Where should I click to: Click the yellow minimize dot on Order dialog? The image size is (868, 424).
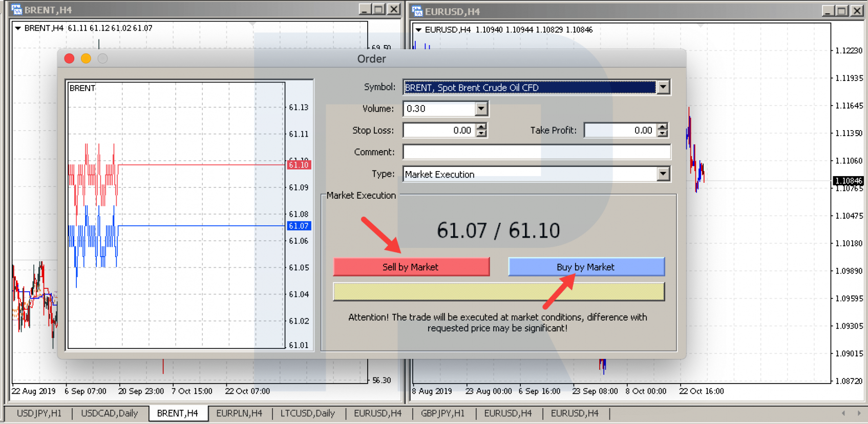[x=86, y=59]
